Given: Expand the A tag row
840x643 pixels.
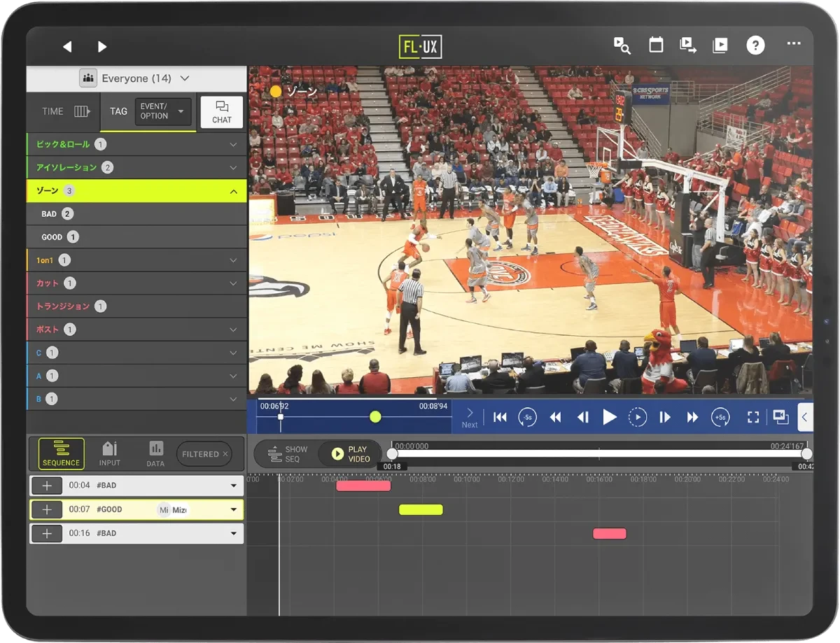Looking at the screenshot, I should [136, 376].
